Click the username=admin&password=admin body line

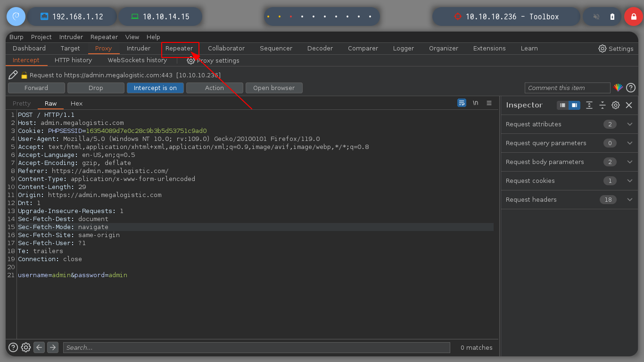(x=73, y=275)
